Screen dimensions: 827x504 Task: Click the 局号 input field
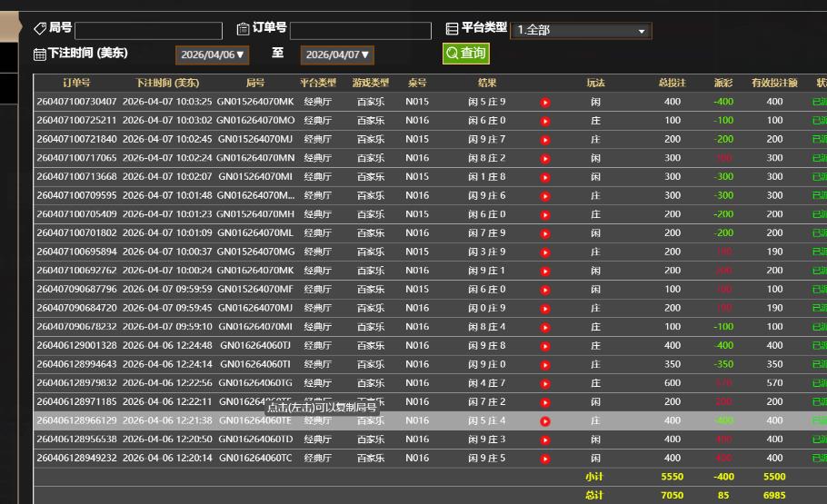click(x=149, y=31)
